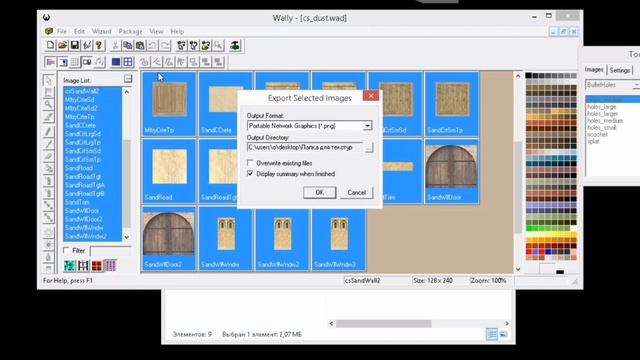Enable Overwrite existing files checkbox
640x360 pixels.
click(250, 163)
